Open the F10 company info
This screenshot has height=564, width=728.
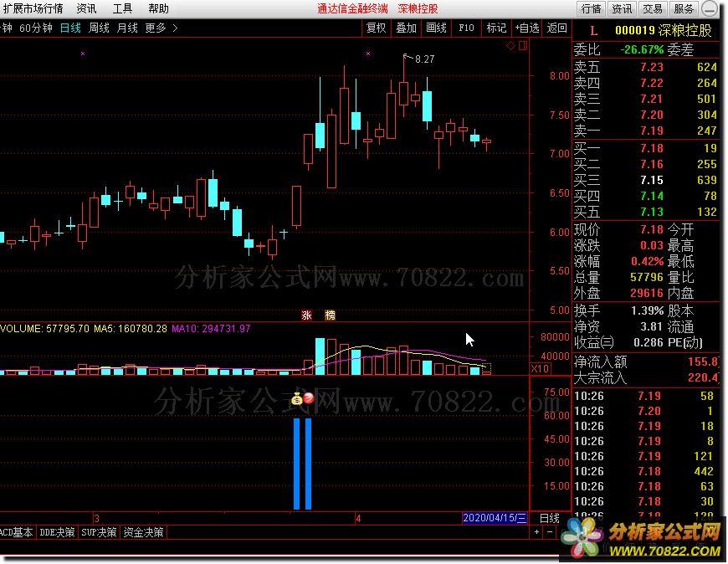[466, 28]
